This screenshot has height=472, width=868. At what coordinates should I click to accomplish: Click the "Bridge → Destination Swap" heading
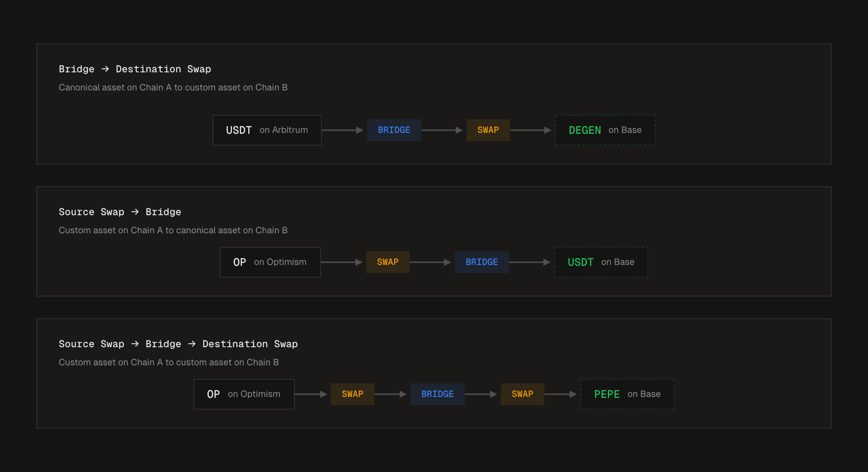click(x=135, y=69)
